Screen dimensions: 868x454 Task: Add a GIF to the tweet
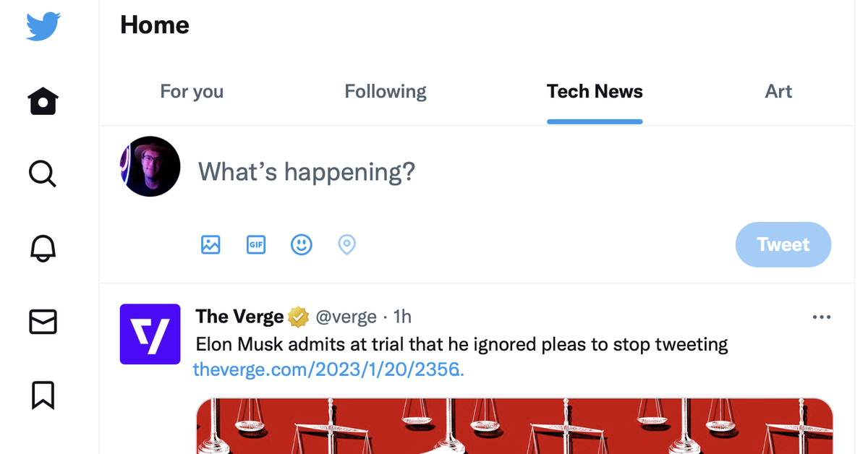point(256,245)
